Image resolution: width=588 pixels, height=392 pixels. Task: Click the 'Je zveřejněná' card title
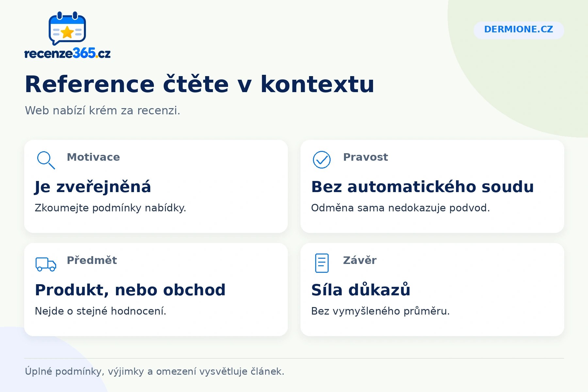pos(93,187)
